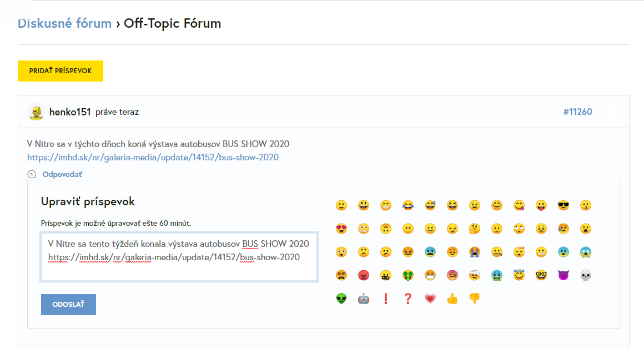The height and width of the screenshot is (349, 644).
Task: Click the Odpovedať reply link
Action: [x=62, y=174]
